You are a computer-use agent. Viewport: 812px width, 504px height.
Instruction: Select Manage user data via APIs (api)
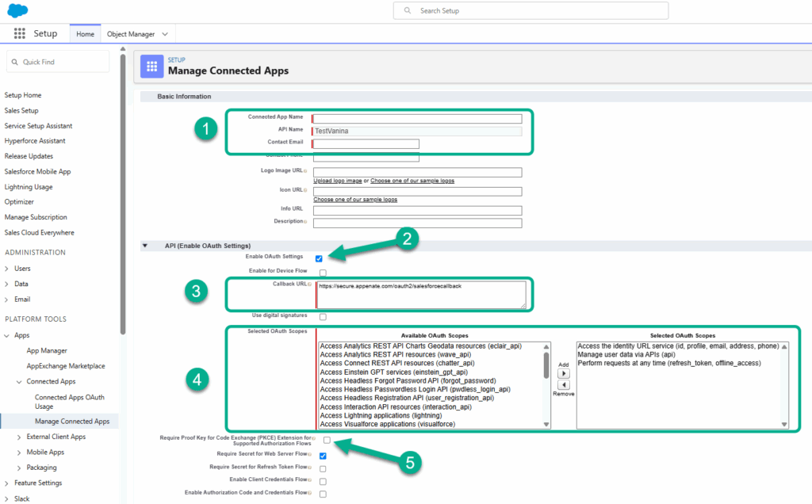pyautogui.click(x=626, y=354)
